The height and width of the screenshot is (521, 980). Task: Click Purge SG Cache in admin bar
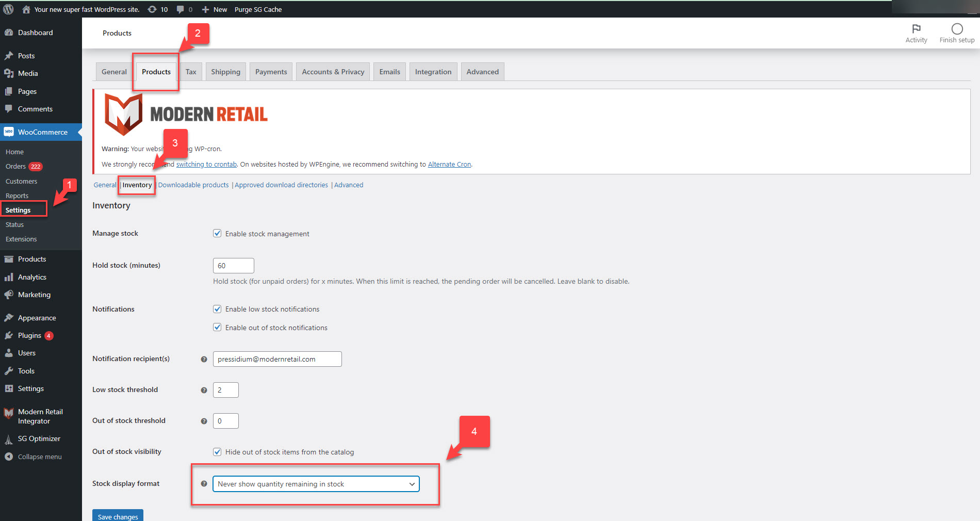pyautogui.click(x=258, y=9)
